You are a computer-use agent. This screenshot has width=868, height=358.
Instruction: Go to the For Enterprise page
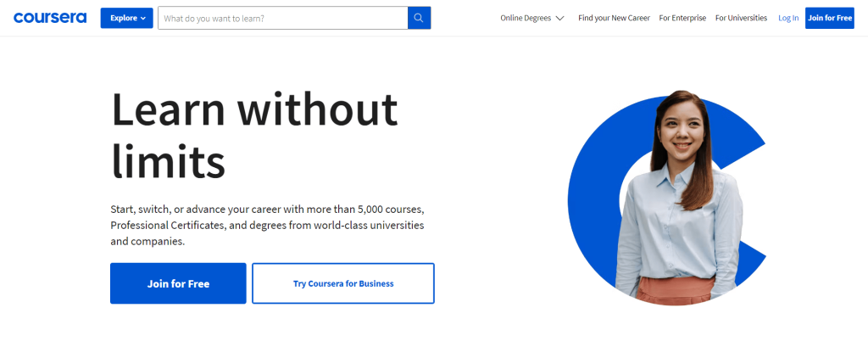(682, 18)
